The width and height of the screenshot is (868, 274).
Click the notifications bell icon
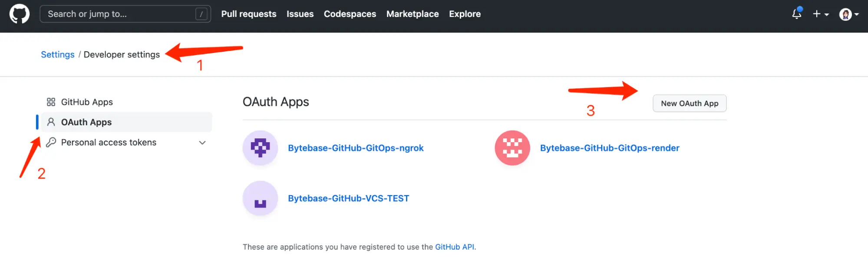797,14
